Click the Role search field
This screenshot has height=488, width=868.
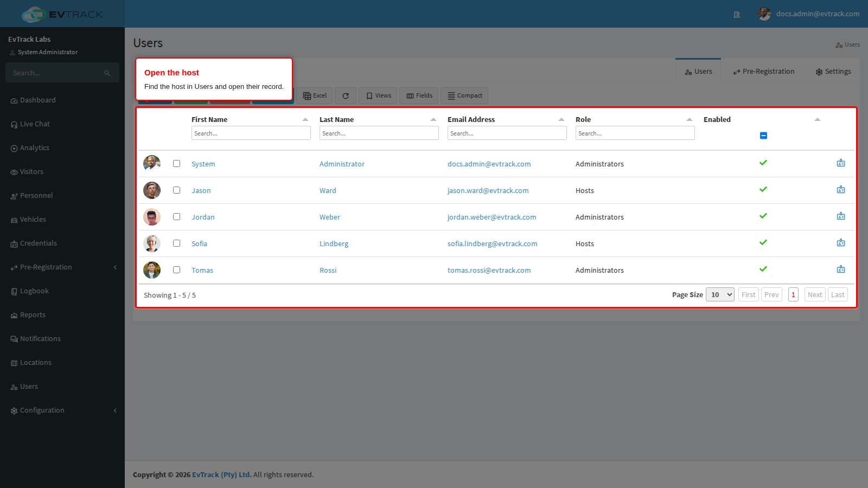pyautogui.click(x=635, y=133)
